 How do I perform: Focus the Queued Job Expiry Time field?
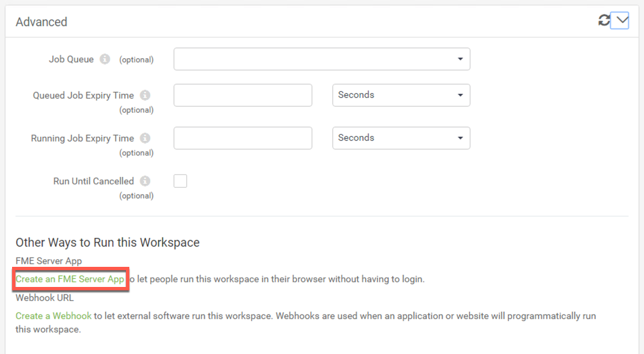point(243,95)
